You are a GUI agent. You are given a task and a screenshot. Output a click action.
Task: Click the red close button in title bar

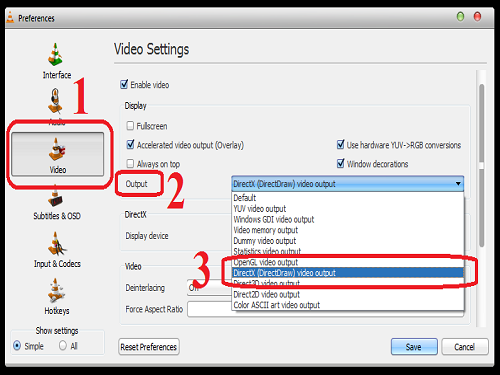point(477,16)
